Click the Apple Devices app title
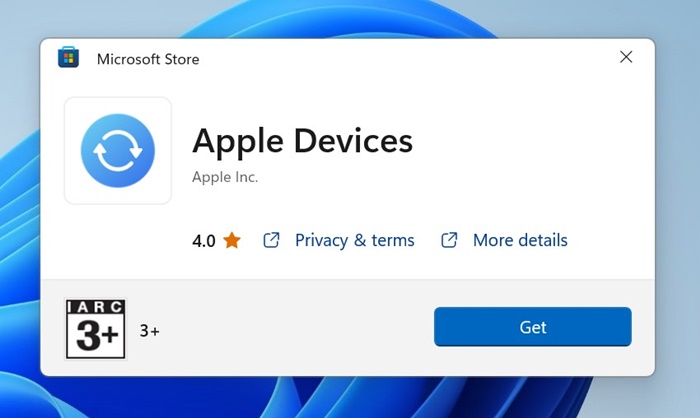Screen dimensions: 700x418 click(x=302, y=141)
